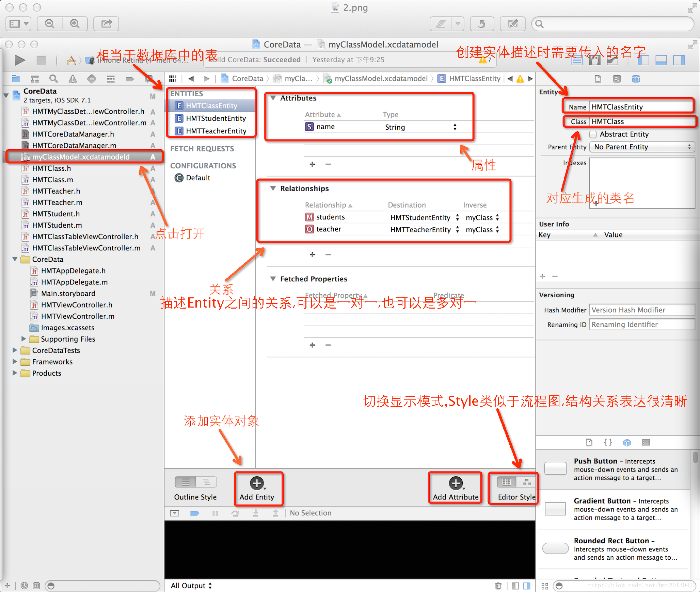
Task: Add a fetched property with plus button
Action: 312,345
